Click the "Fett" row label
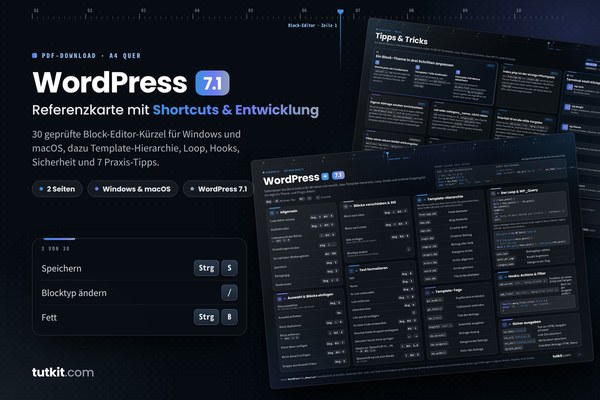 tap(49, 317)
